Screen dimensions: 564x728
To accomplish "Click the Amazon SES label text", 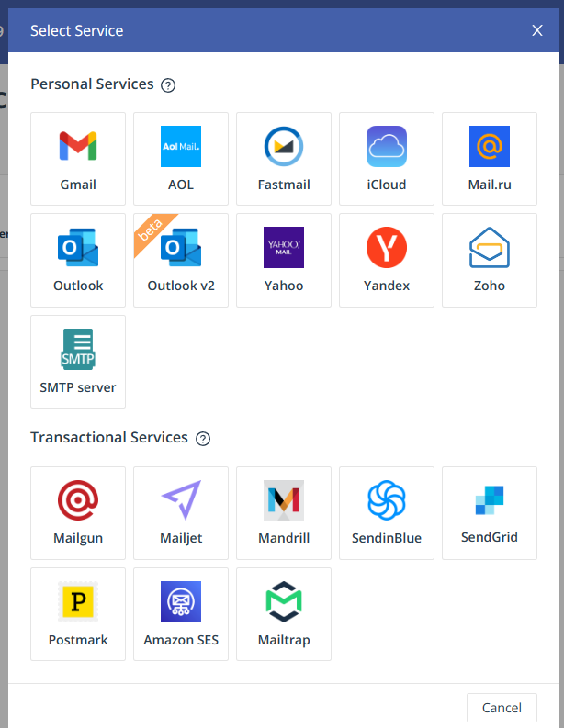I will (x=181, y=640).
